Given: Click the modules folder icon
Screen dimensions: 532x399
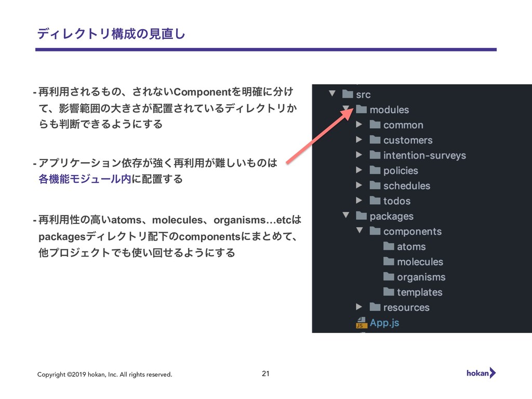Looking at the screenshot, I should 362,109.
